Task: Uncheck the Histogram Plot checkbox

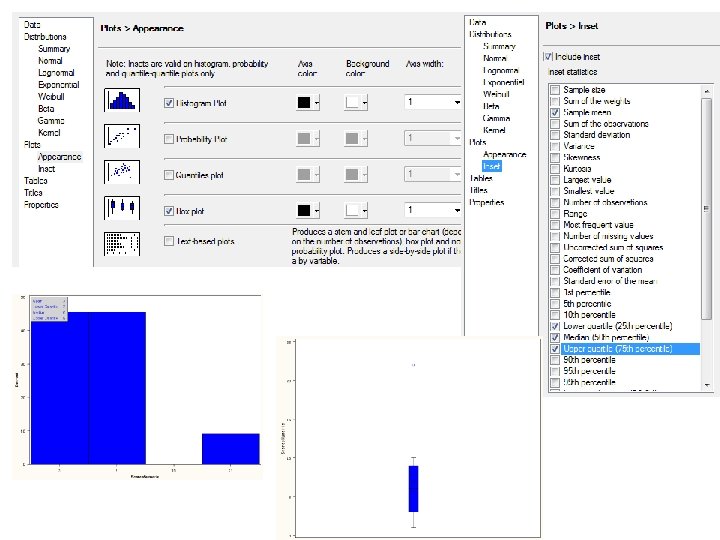Action: (x=169, y=103)
